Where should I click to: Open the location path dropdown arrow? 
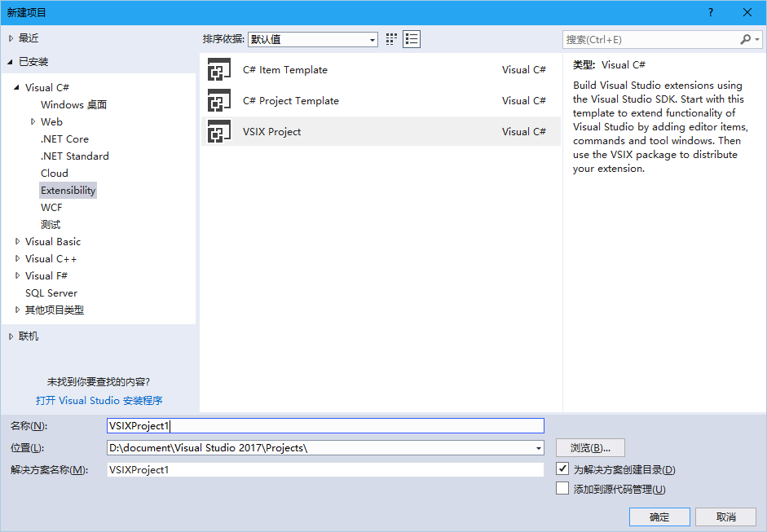[x=539, y=448]
